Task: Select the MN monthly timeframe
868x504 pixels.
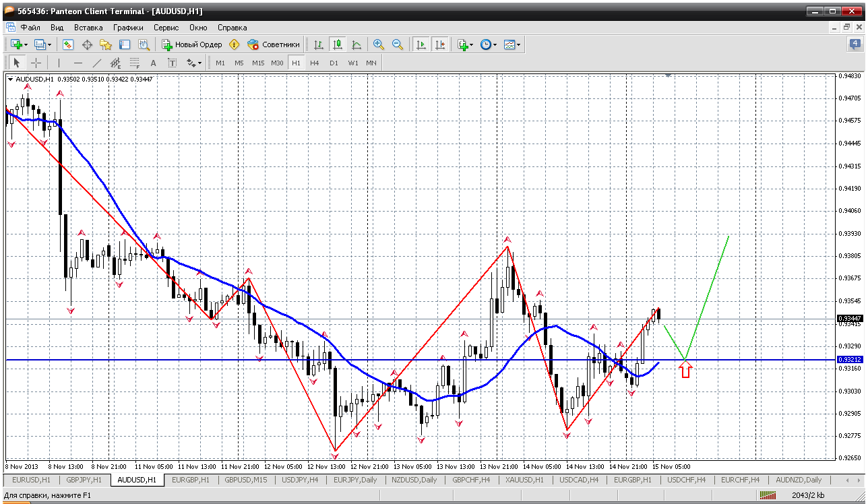Action: [371, 63]
